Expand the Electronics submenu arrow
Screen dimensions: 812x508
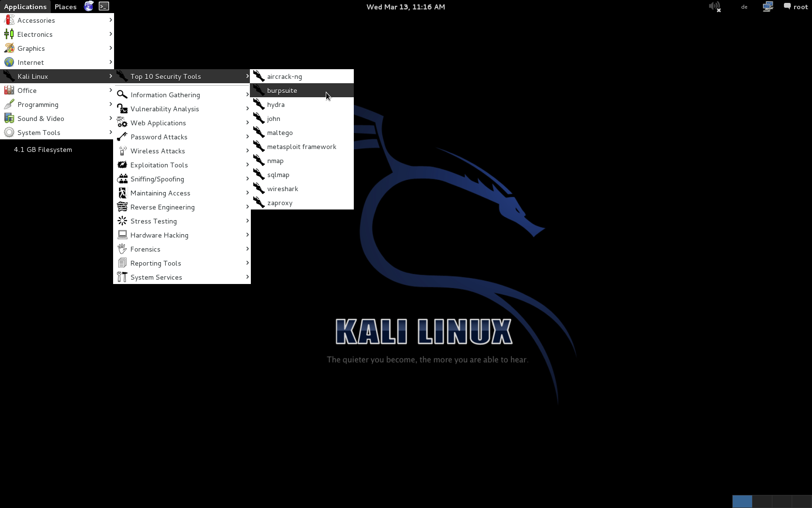(x=111, y=34)
